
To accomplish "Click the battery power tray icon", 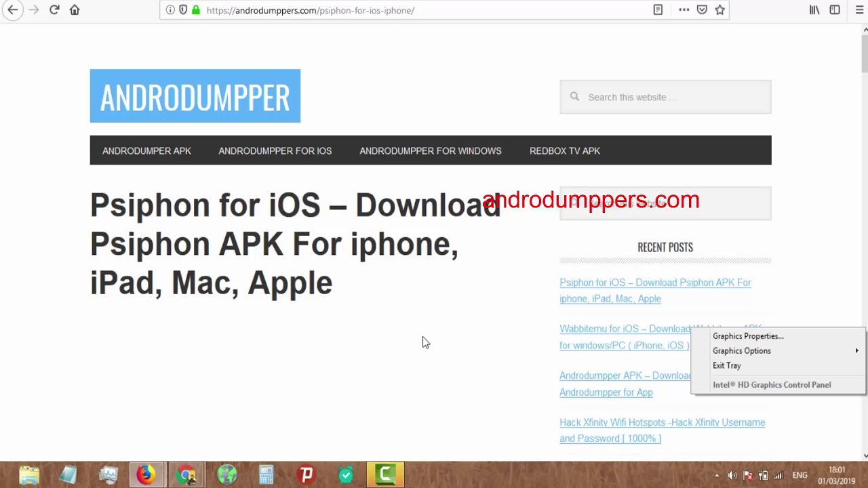I will 764,476.
